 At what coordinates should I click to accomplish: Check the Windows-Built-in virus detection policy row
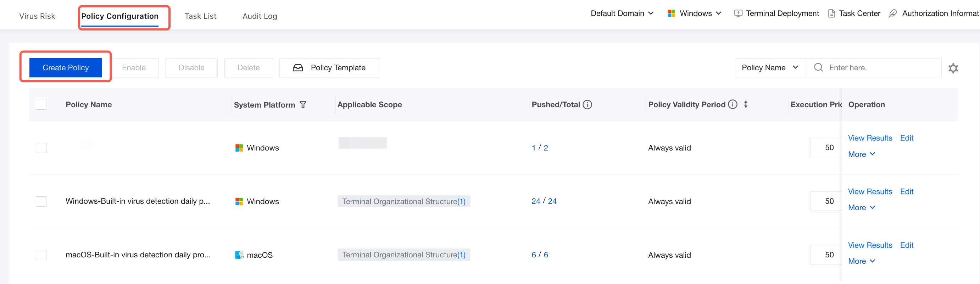coord(41,201)
